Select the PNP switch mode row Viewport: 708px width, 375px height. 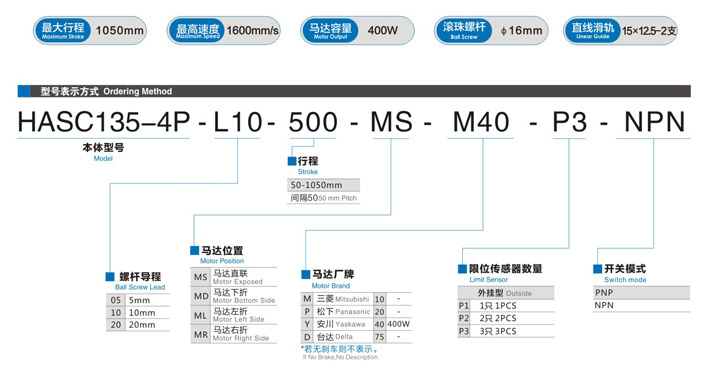[642, 292]
